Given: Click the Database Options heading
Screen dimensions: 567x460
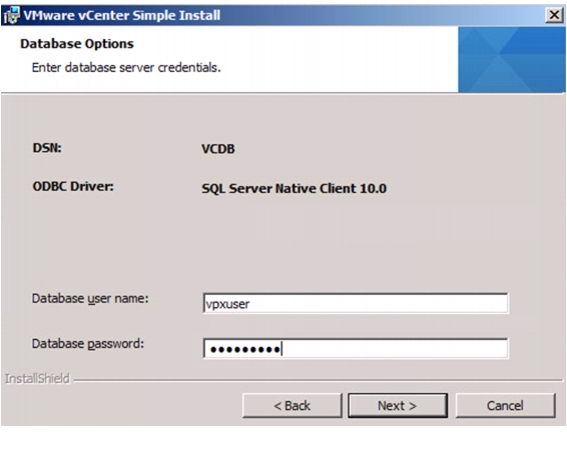Looking at the screenshot, I should (x=77, y=44).
